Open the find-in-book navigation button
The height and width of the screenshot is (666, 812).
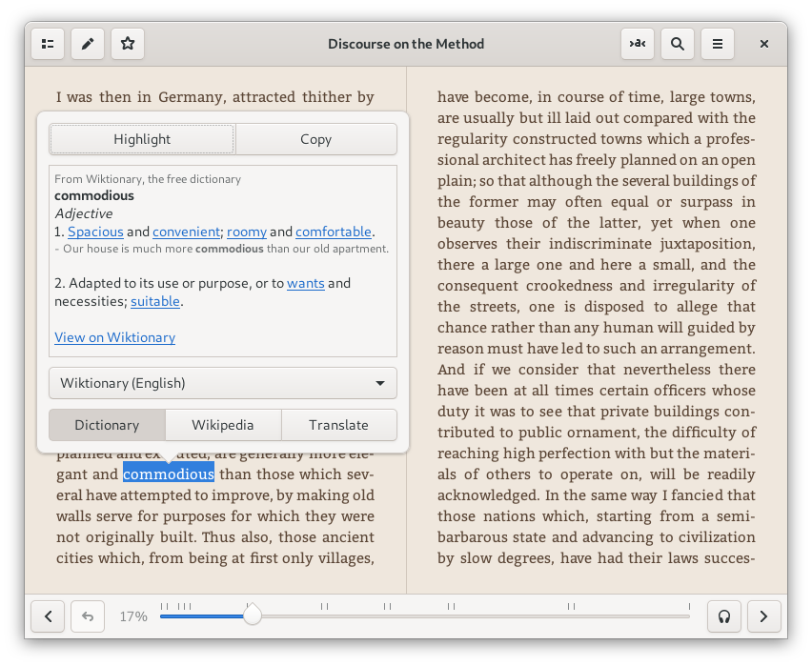[638, 44]
